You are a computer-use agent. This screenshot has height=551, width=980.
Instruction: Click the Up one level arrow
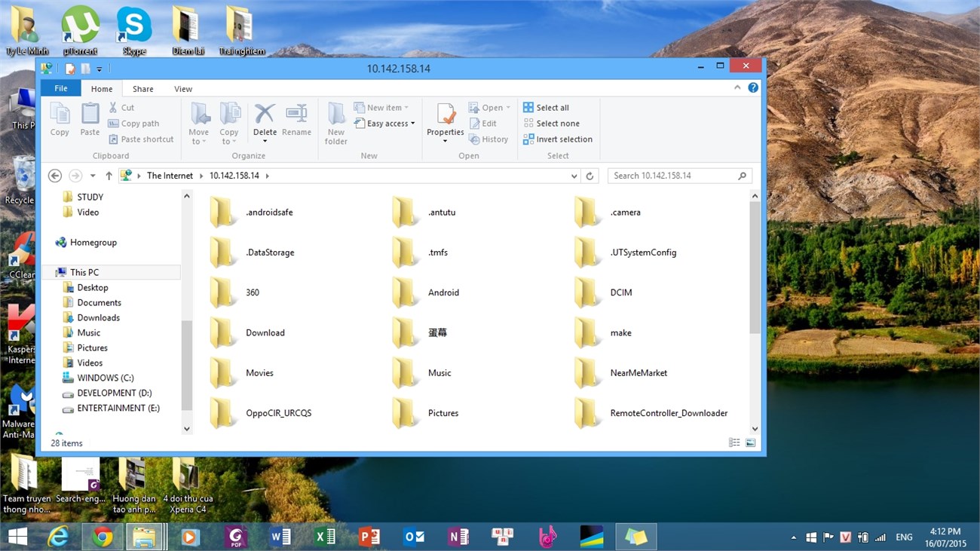(109, 176)
